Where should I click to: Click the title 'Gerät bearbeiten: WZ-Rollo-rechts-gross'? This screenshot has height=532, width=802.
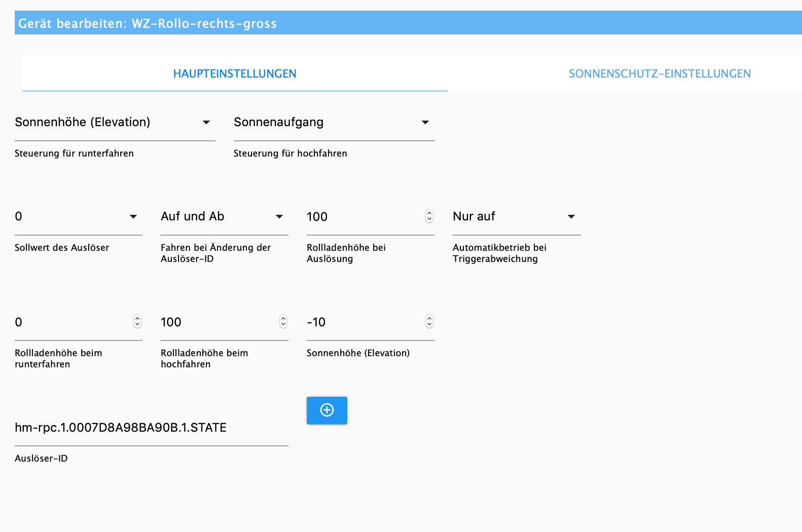148,23
